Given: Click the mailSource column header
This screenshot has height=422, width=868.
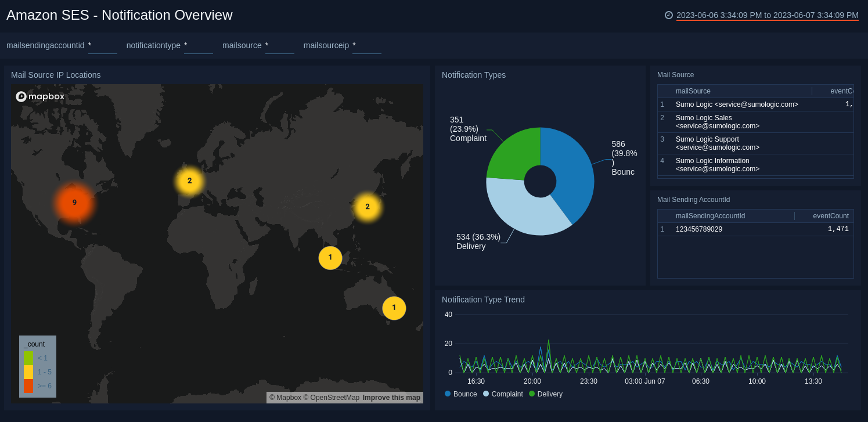Looking at the screenshot, I should tap(693, 91).
